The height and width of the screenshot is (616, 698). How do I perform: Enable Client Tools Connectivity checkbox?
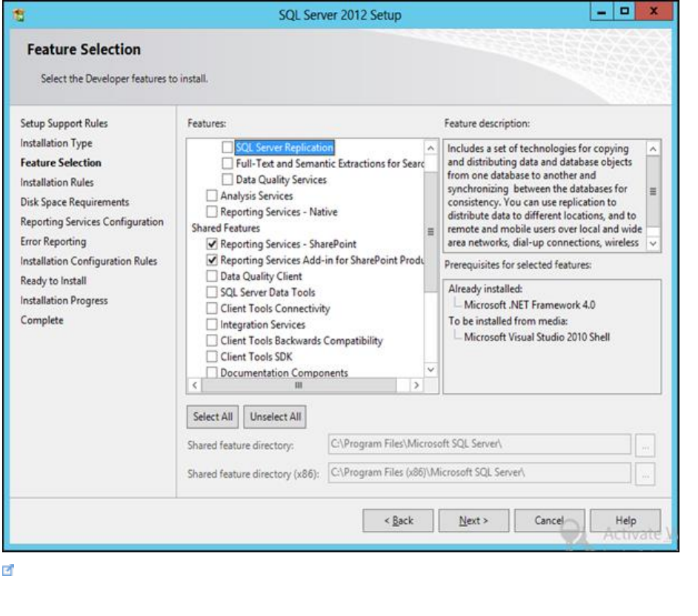point(212,308)
